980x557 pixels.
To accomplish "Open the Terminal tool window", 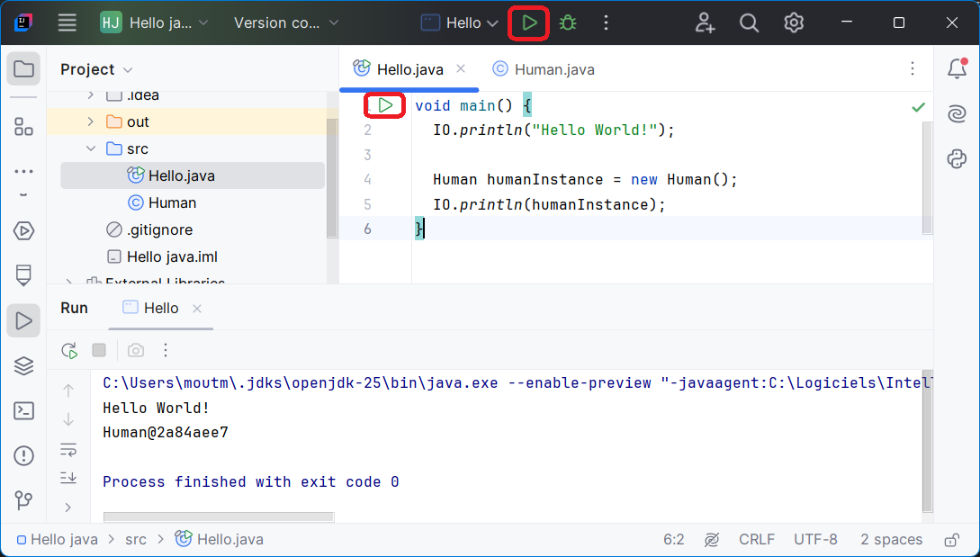I will [x=23, y=410].
